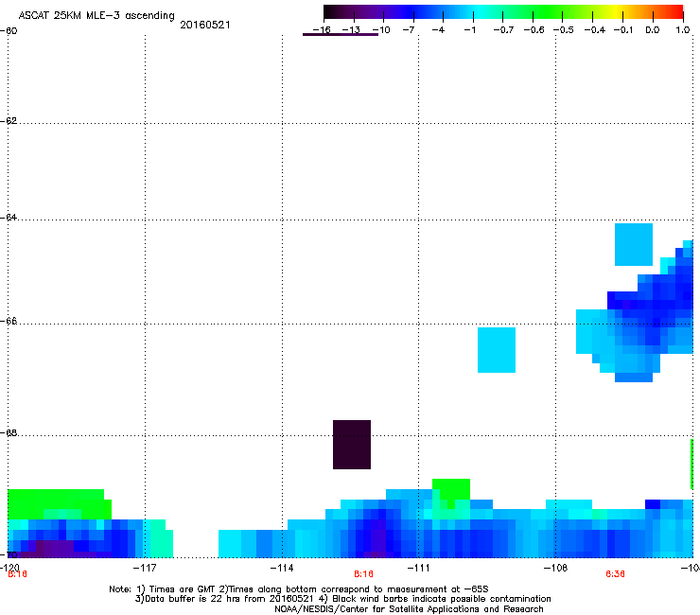The height and width of the screenshot is (615, 700).
Task: Click the -10 color scale tick label
Action: pyautogui.click(x=381, y=30)
